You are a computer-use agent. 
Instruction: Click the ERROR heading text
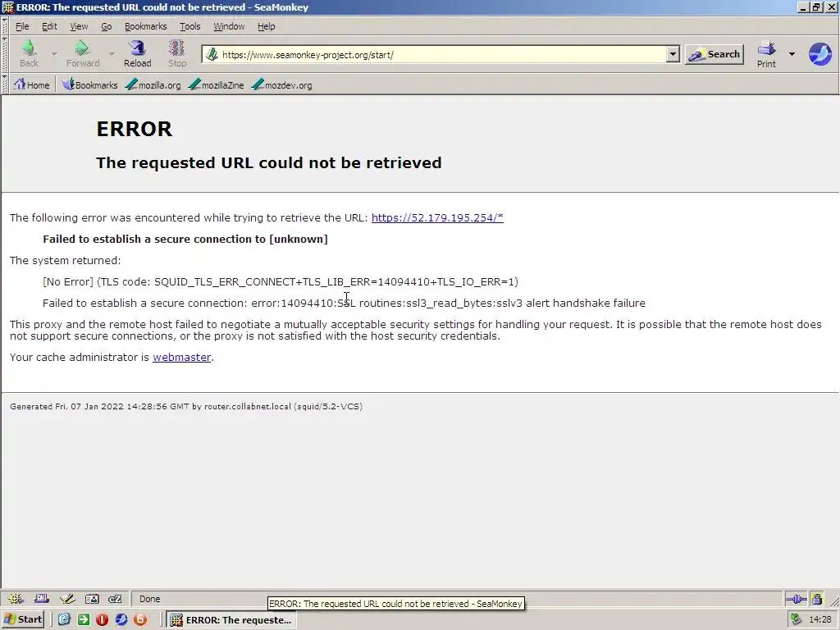(x=135, y=129)
